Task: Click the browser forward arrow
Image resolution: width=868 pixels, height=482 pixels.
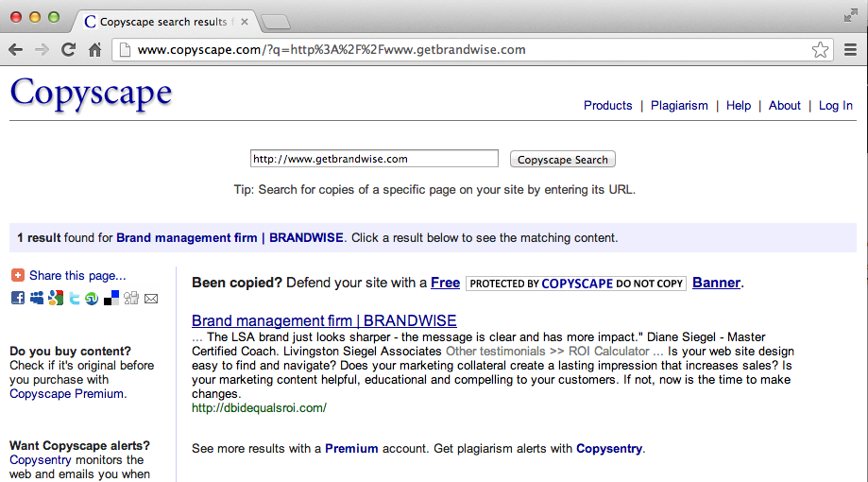Action: pos(42,50)
